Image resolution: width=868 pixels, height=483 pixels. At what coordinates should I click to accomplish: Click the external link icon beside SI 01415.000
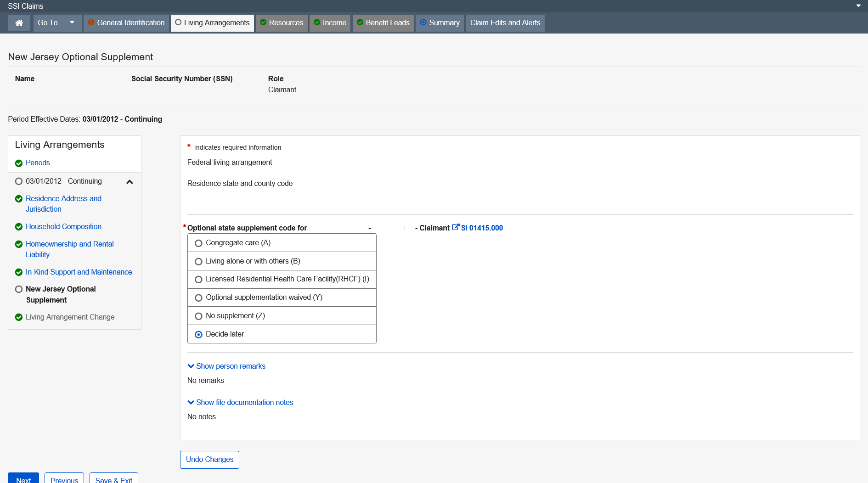coord(456,227)
